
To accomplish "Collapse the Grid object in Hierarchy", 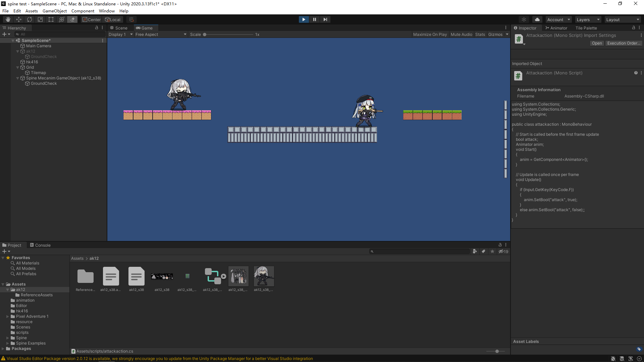I will 18,67.
